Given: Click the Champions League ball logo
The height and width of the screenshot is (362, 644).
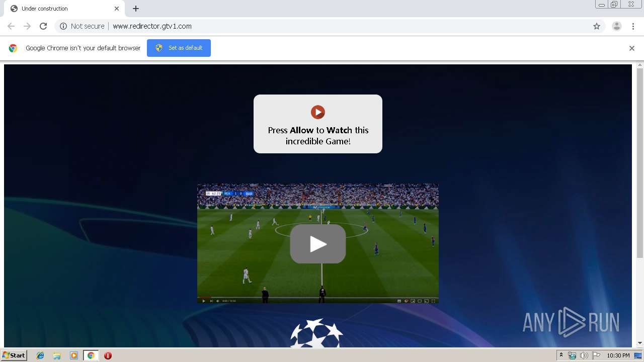Looking at the screenshot, I should [x=316, y=333].
